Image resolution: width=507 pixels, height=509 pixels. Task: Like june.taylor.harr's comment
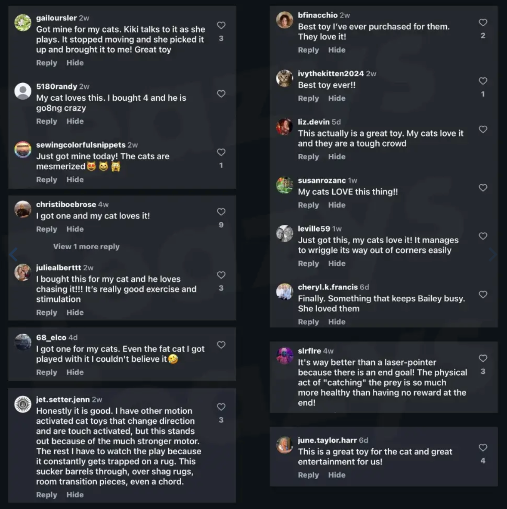(483, 448)
